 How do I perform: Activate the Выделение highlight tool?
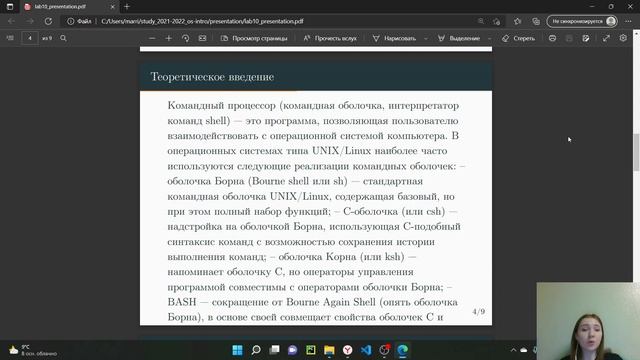tap(459, 38)
